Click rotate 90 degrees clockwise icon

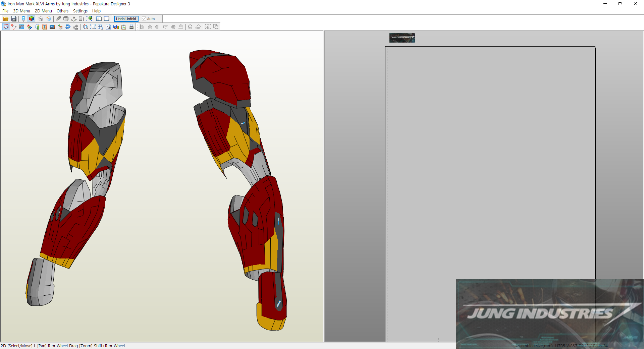198,27
